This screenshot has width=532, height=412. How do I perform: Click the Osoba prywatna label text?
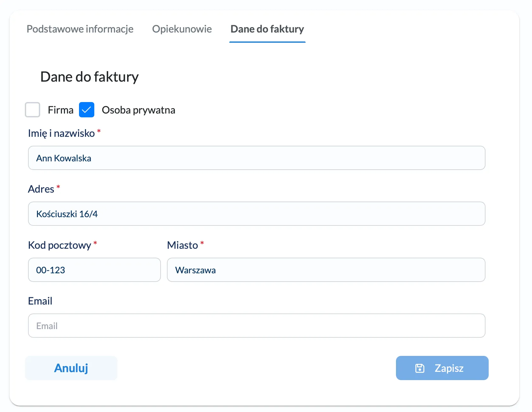click(138, 110)
